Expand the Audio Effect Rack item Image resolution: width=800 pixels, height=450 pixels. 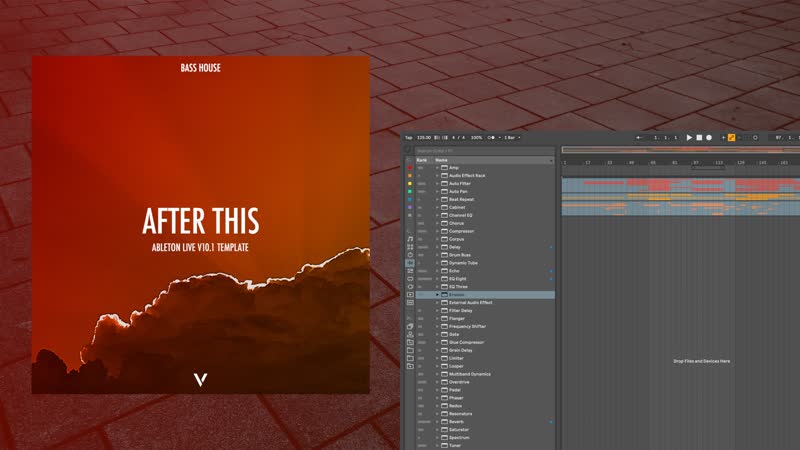tap(437, 176)
